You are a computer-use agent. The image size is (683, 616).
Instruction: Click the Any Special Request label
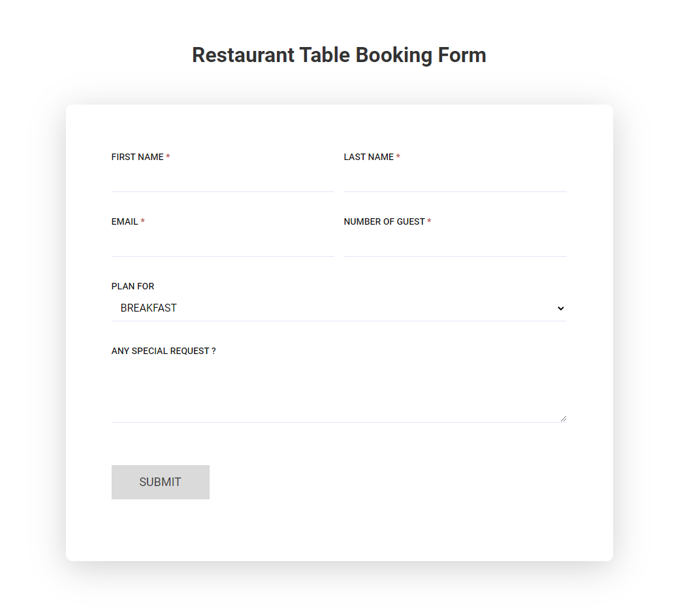point(163,351)
